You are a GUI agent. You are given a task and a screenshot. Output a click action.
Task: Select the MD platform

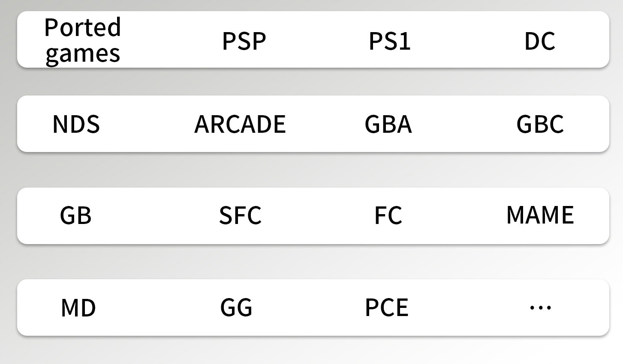78,308
